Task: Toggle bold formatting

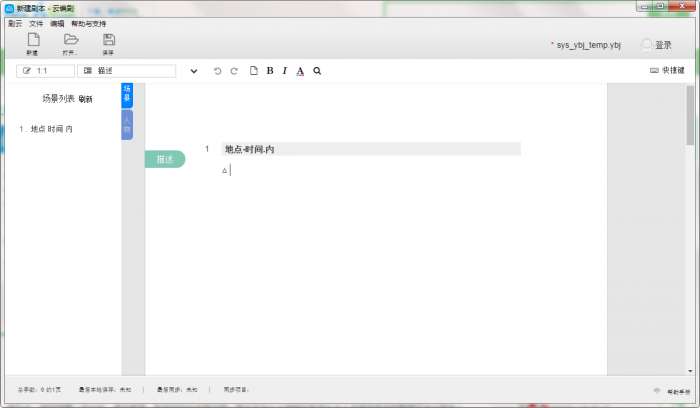Action: click(x=270, y=71)
